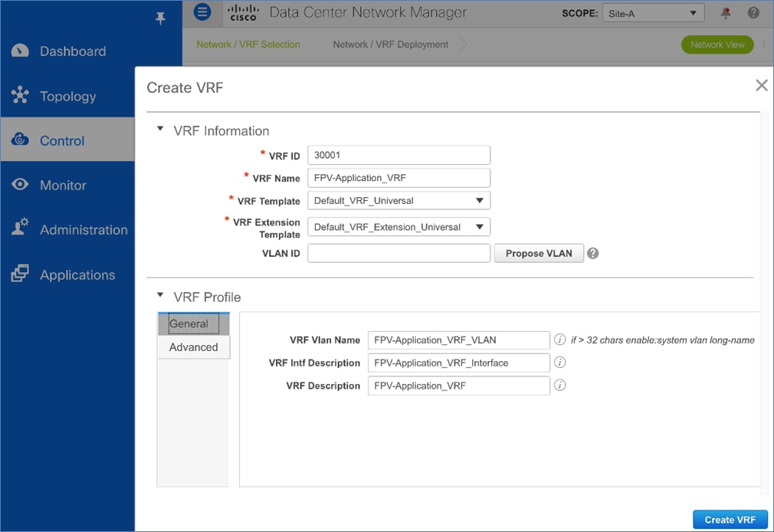Click the Applications windows icon
The height and width of the screenshot is (532, 774).
point(20,273)
